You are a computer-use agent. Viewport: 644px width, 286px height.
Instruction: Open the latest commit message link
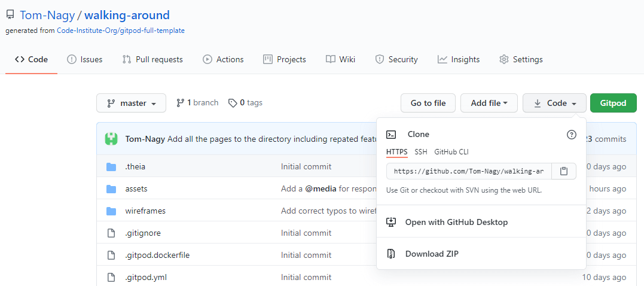point(272,139)
